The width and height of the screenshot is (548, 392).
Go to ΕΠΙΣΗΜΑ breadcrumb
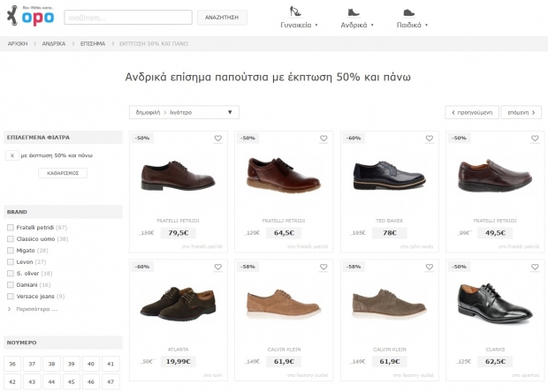93,43
